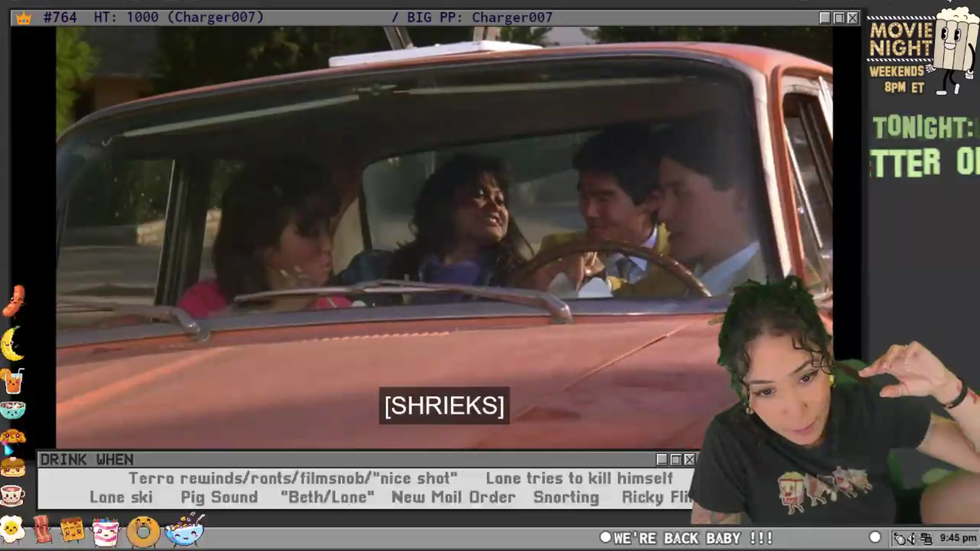Click the teal cereal bowl without spoon

13,410
